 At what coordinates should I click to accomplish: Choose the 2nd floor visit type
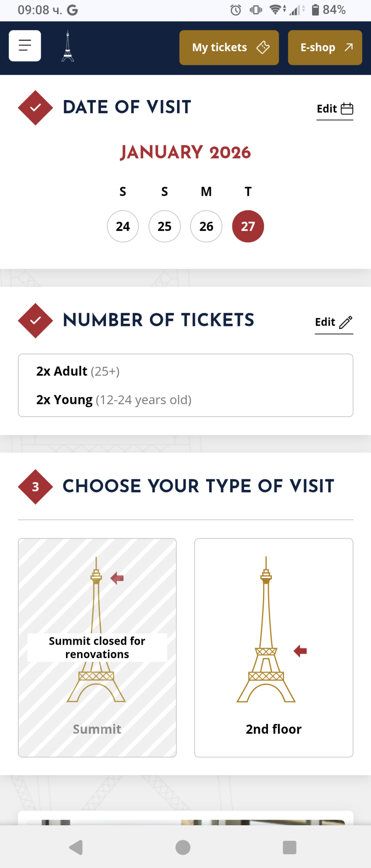(x=274, y=647)
